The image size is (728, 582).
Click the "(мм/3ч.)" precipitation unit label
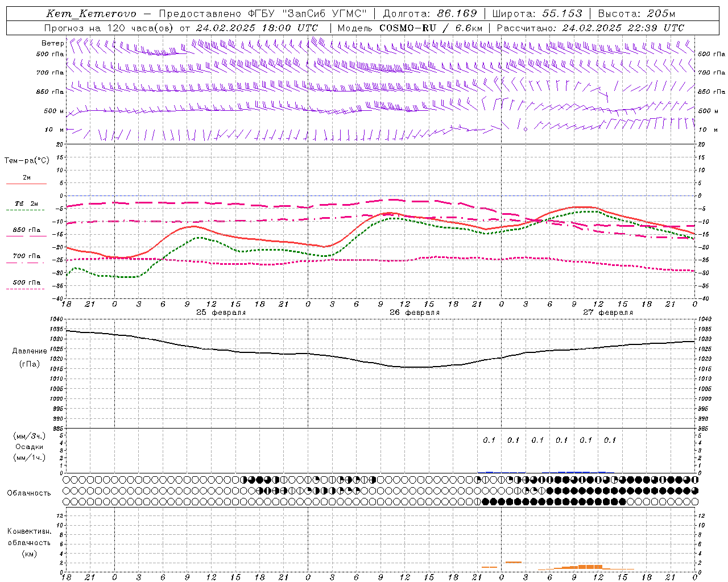coord(30,436)
